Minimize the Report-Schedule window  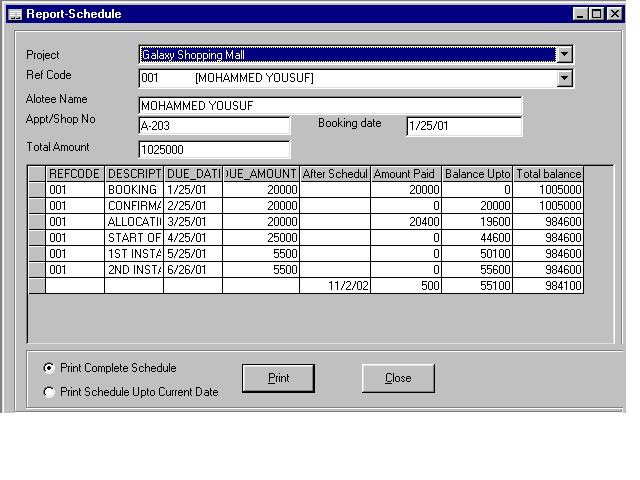[581, 14]
